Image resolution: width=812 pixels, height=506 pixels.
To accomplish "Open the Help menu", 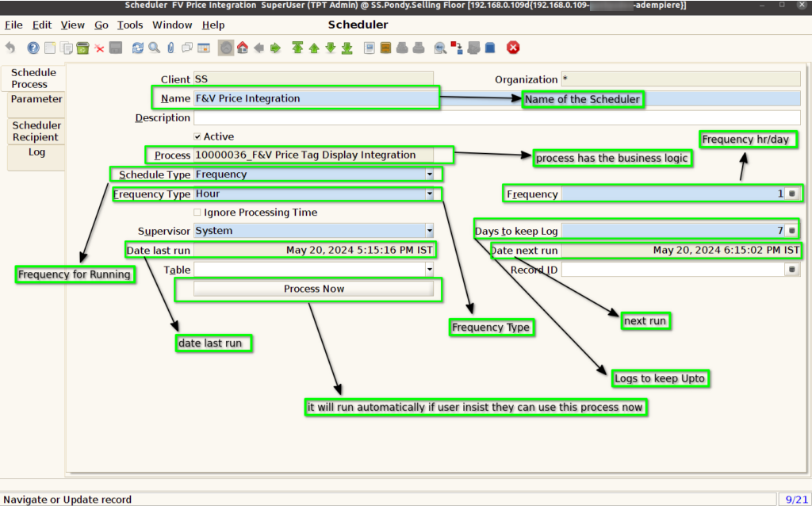I will (x=213, y=25).
